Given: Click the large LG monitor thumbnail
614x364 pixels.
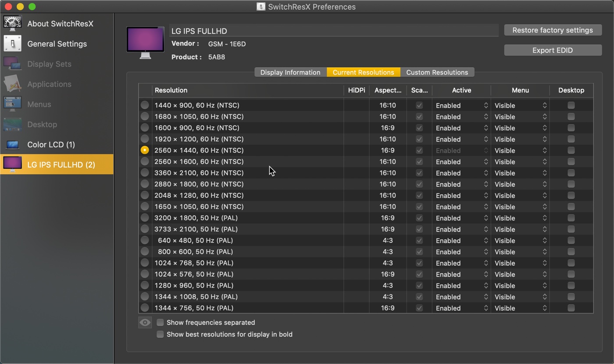Looking at the screenshot, I should pos(146,43).
